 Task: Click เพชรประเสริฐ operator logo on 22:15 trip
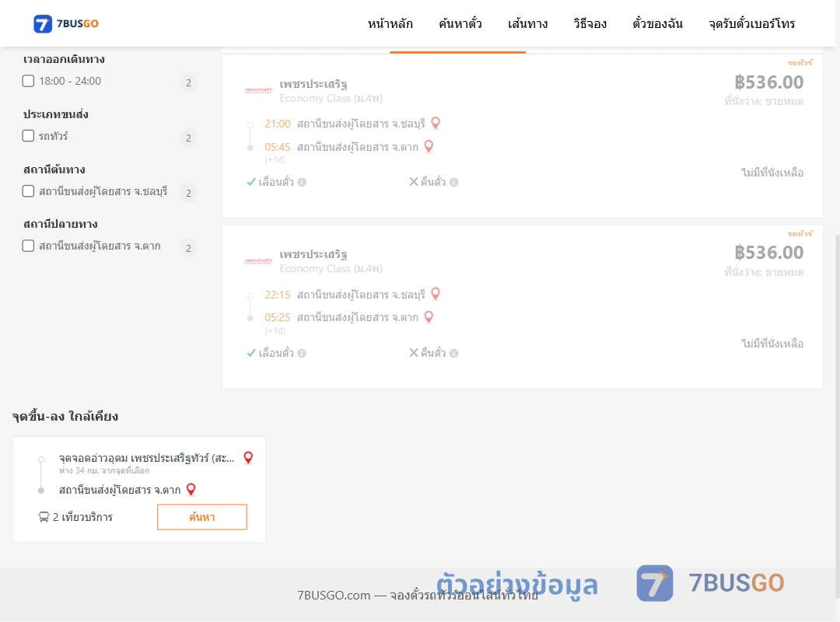pyautogui.click(x=258, y=261)
